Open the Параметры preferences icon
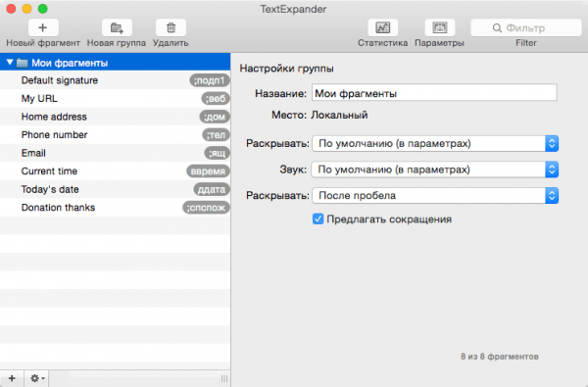588x387 pixels. pos(439,27)
